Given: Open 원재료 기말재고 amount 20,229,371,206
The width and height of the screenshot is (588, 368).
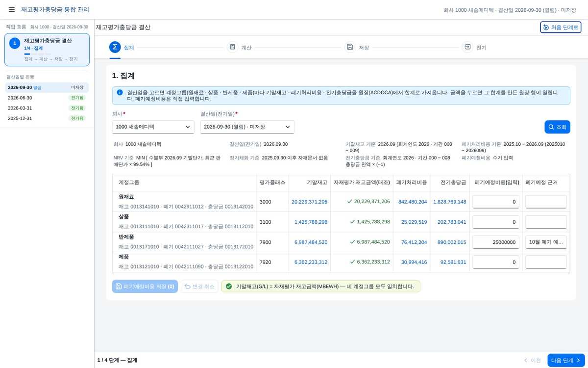Looking at the screenshot, I should (x=309, y=202).
